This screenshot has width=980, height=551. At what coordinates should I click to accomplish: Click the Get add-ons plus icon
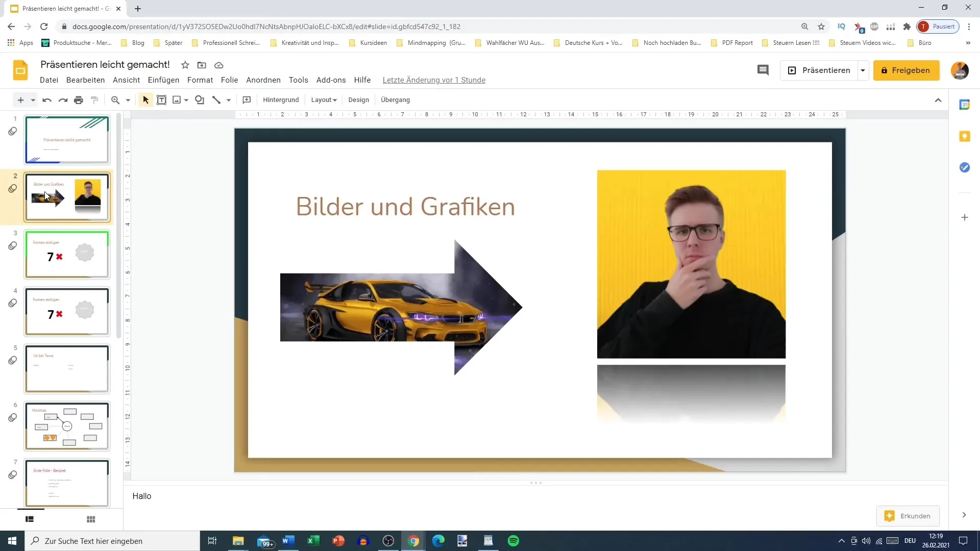click(964, 217)
